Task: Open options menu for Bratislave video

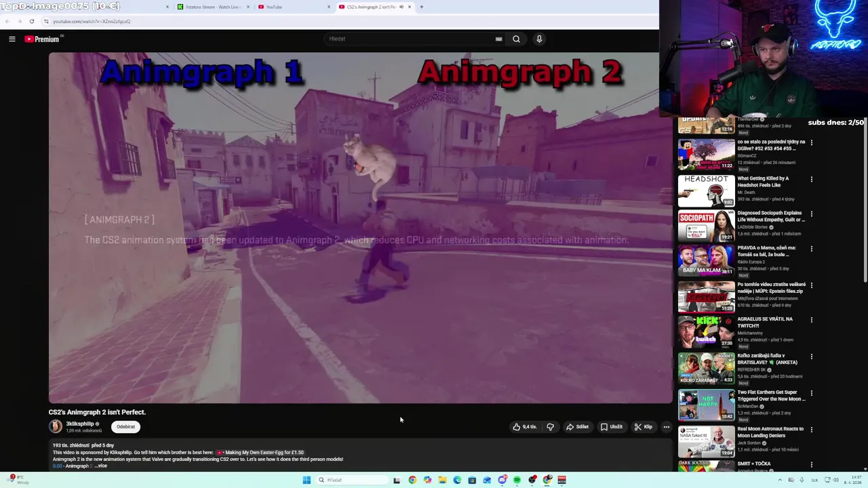Action: click(x=812, y=356)
